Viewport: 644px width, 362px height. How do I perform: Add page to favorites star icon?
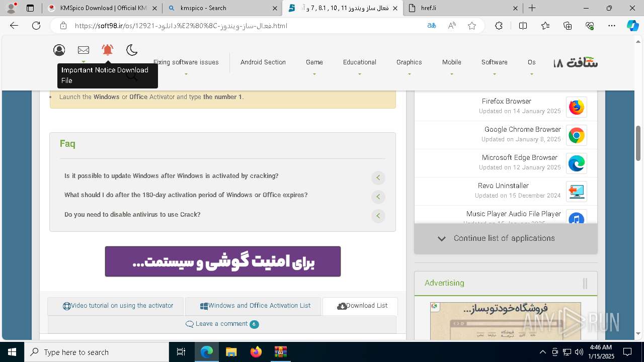tap(472, 26)
